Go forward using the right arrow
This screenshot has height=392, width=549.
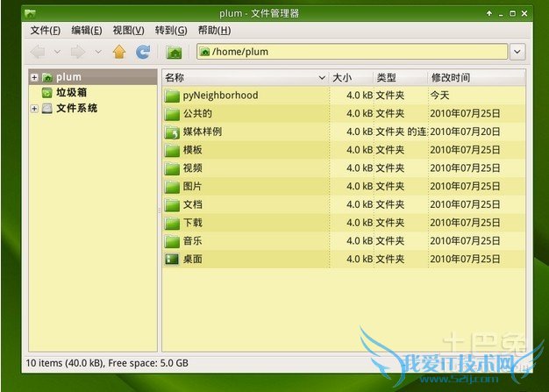point(78,52)
